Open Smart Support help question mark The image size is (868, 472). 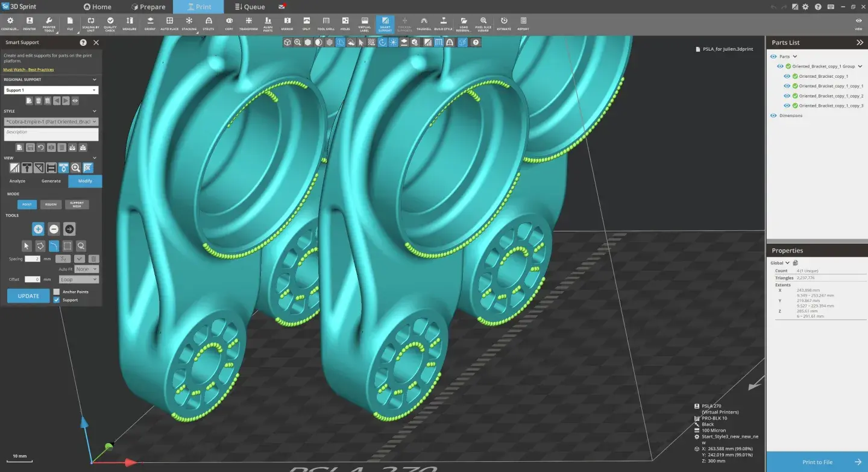[83, 43]
